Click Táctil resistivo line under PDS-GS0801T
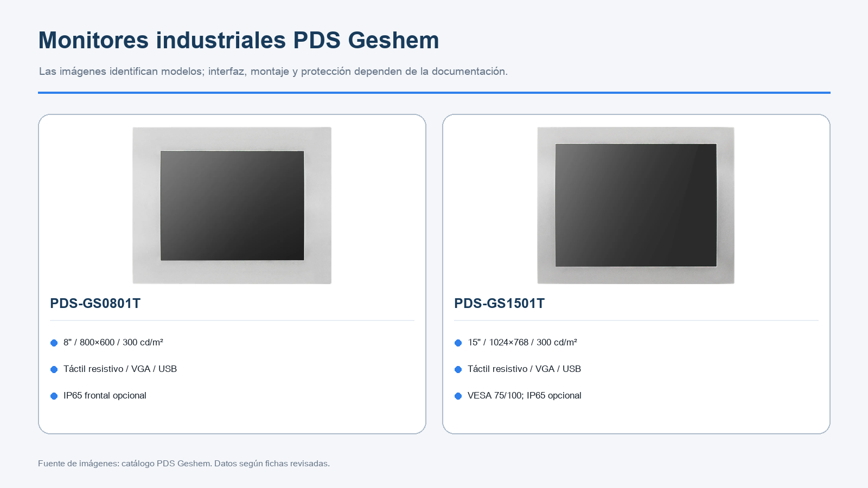This screenshot has width=868, height=488. pos(120,369)
